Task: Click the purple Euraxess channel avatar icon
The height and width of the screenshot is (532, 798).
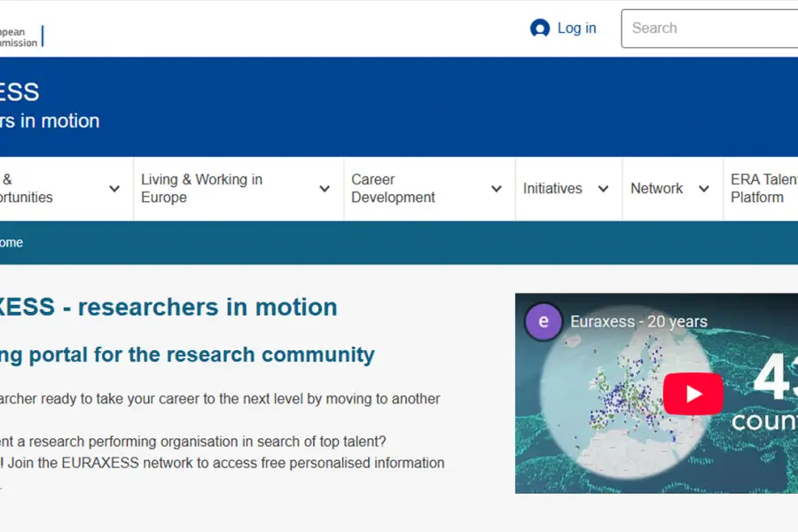Action: click(x=544, y=322)
